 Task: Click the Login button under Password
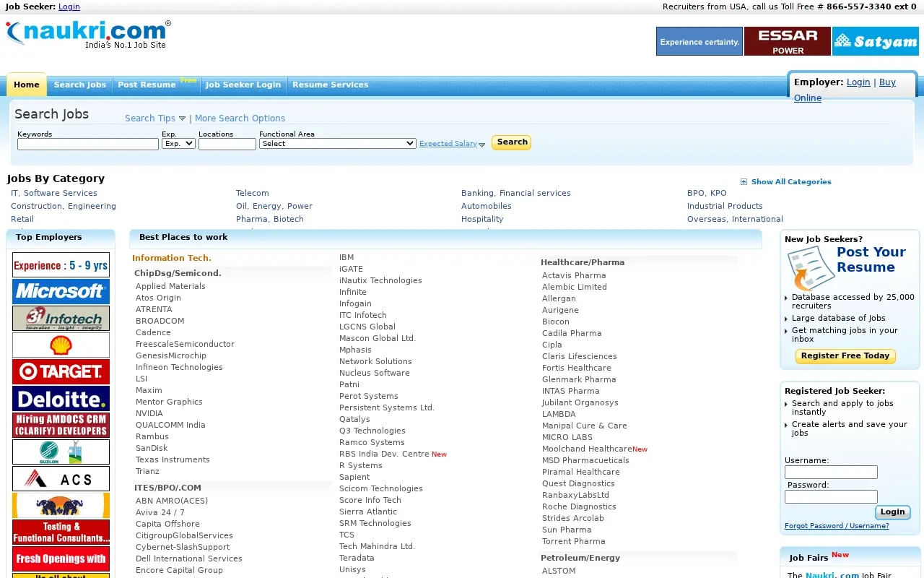pos(892,512)
